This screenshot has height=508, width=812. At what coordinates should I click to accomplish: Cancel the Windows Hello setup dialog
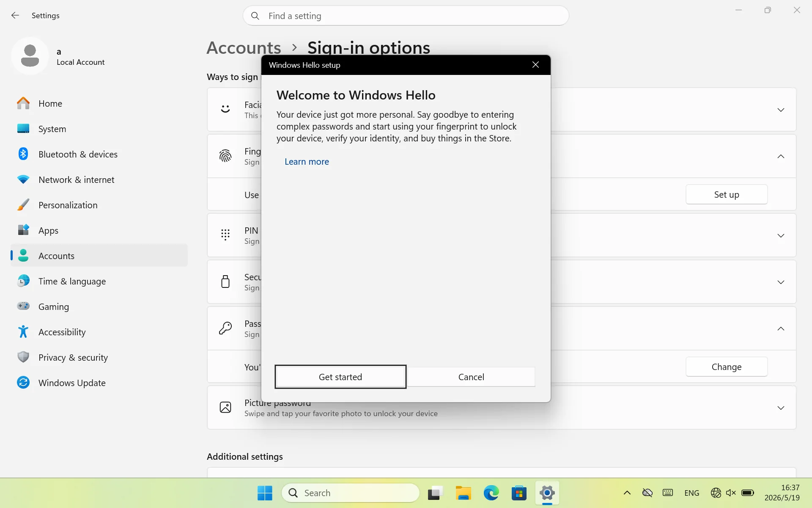[x=471, y=377]
